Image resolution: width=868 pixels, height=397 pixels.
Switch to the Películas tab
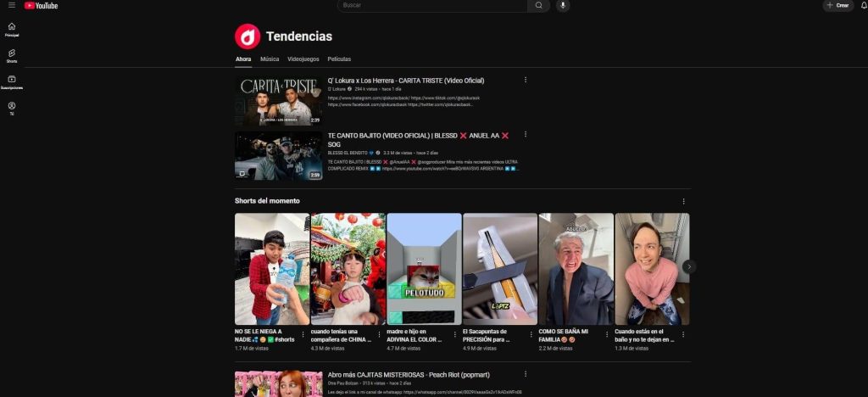pos(339,59)
